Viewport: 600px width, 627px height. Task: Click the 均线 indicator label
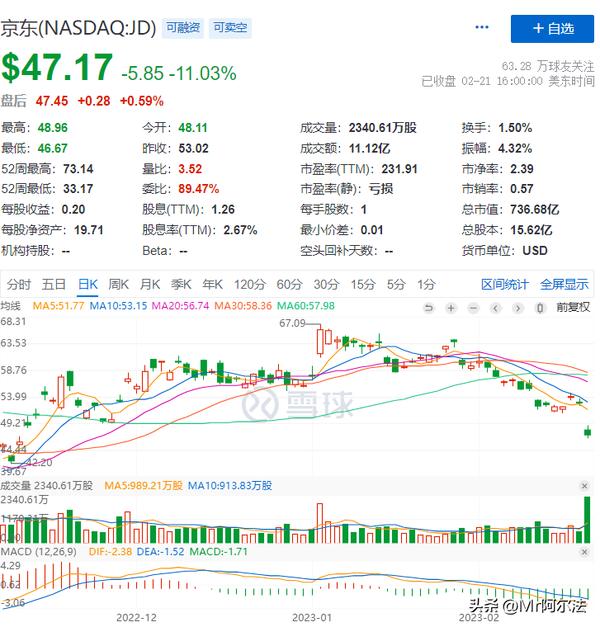(10, 306)
